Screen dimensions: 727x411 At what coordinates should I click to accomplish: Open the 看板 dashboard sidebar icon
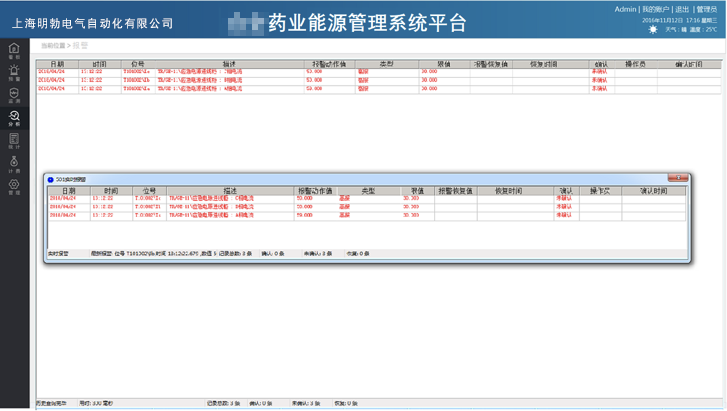[x=14, y=50]
